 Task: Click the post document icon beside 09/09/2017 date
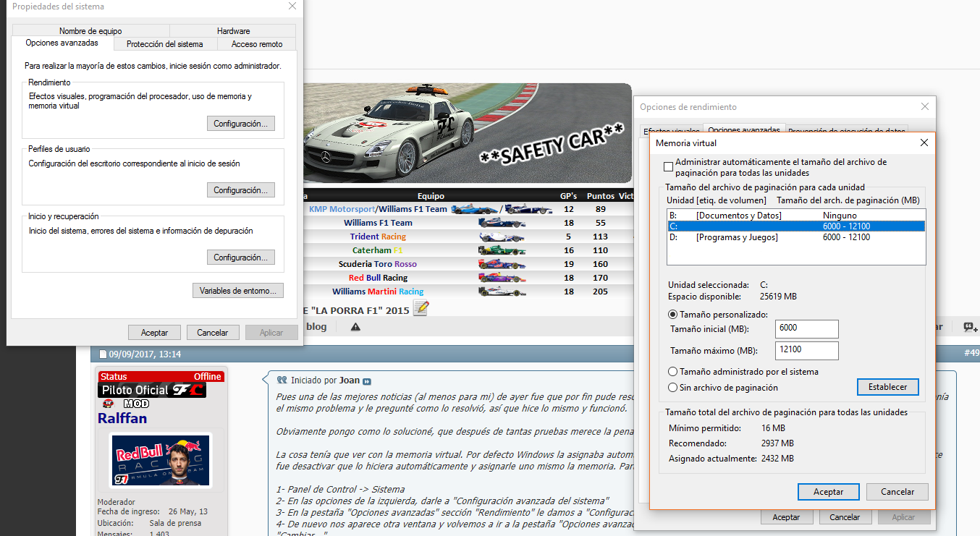[103, 354]
